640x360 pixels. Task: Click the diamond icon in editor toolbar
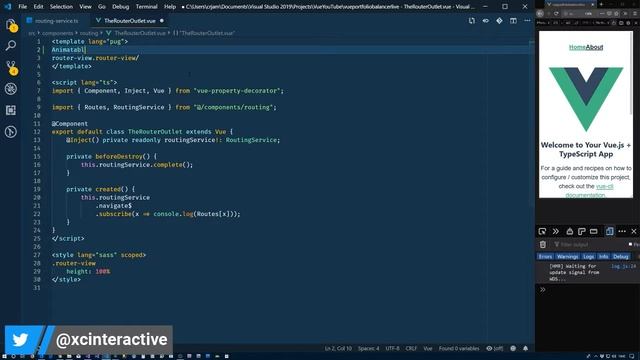pos(499,20)
